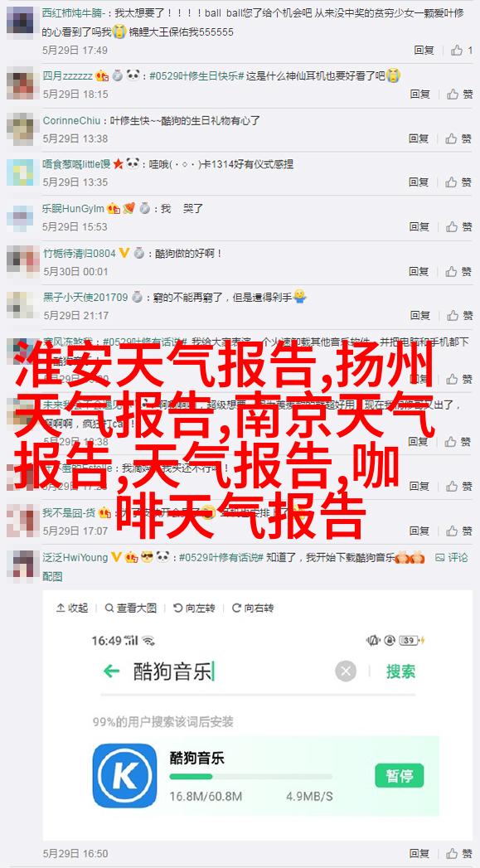Like the comment by 乐眠HunGyIm
Screen dimensions: 480x868
click(459, 226)
